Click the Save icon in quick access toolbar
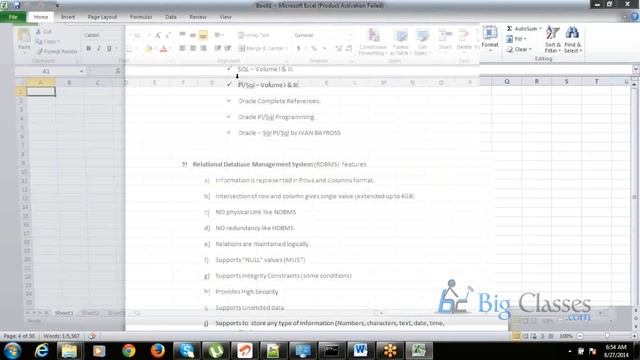 [x=17, y=5]
